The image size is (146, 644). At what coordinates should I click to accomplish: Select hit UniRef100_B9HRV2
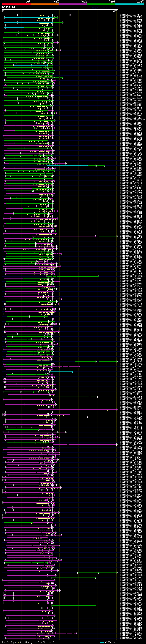pyautogui.click(x=131, y=281)
